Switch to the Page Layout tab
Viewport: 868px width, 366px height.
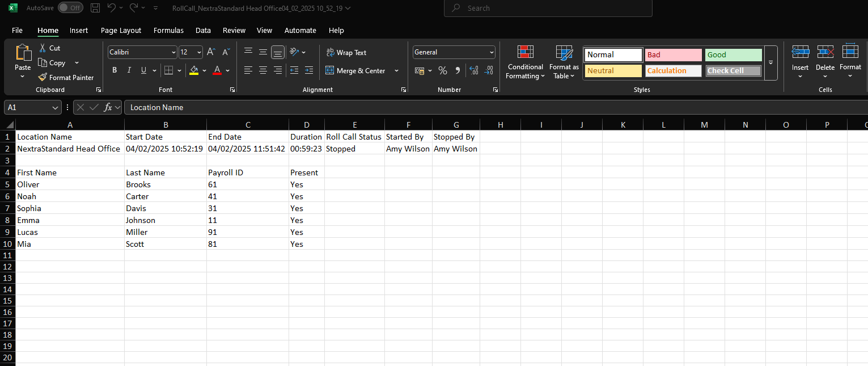click(x=121, y=31)
